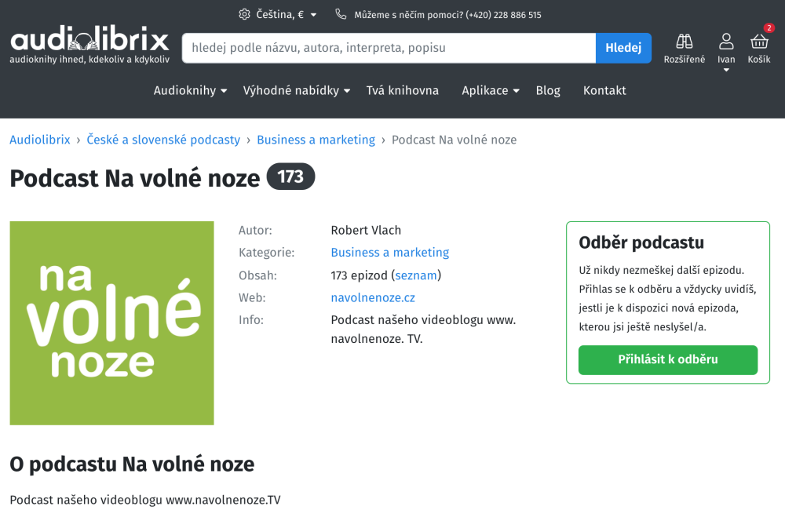Click the Hledej search button
The height and width of the screenshot is (532, 785).
tap(623, 48)
